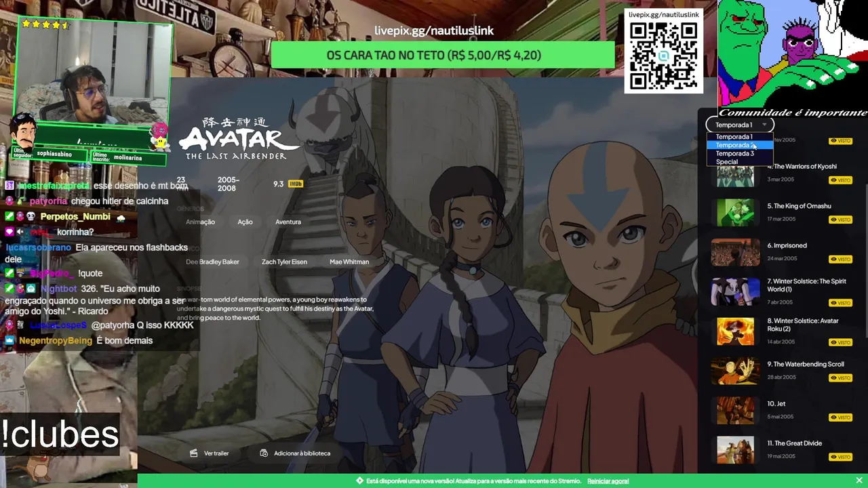Click the Reiniciar agora! update link

click(x=608, y=481)
